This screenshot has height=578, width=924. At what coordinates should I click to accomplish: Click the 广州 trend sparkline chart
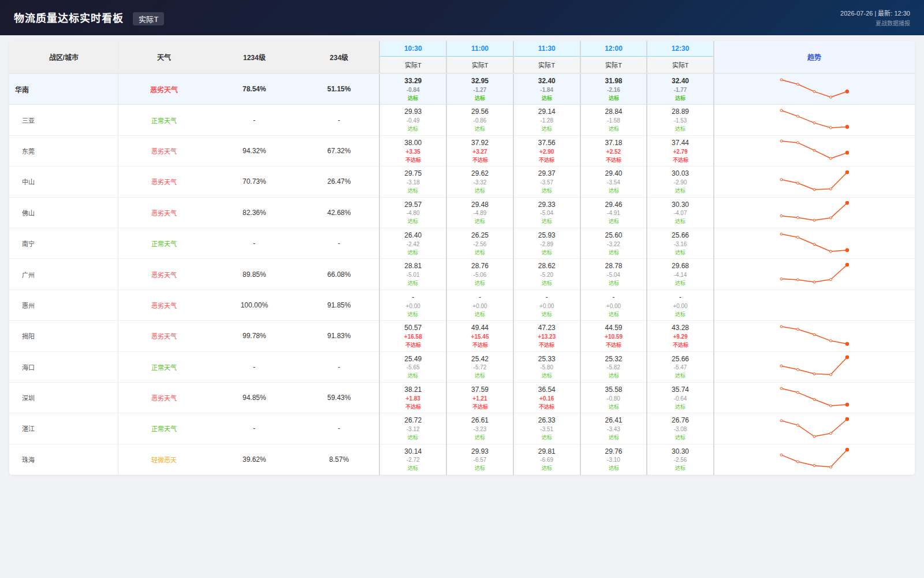click(814, 273)
